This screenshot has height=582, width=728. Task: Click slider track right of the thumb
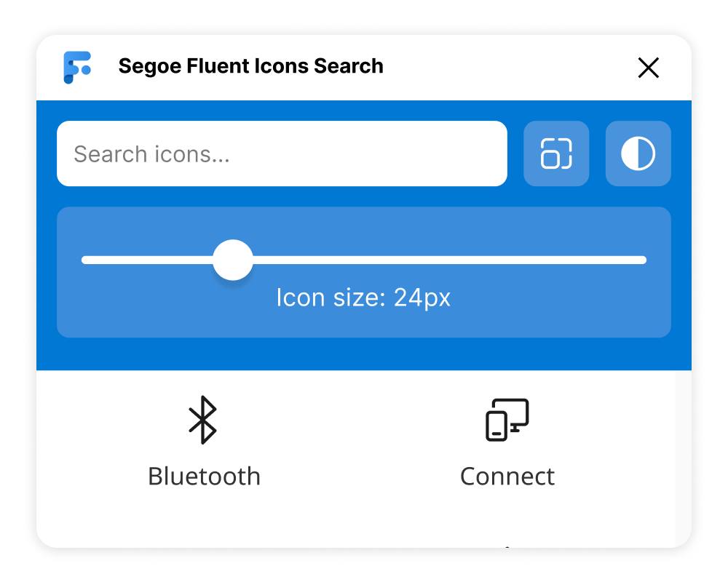pos(449,260)
